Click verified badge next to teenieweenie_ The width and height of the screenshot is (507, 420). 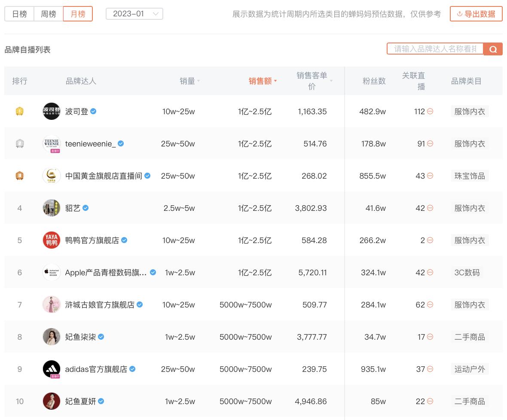point(121,143)
